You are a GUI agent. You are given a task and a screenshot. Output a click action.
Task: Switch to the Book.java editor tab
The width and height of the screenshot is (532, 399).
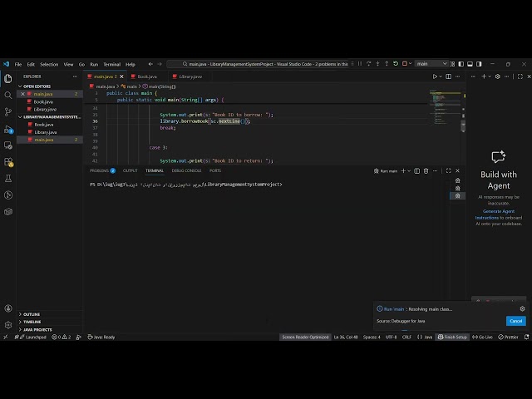click(x=146, y=76)
